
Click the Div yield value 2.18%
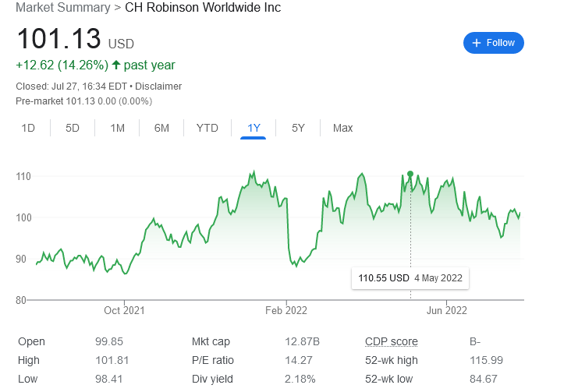[300, 379]
